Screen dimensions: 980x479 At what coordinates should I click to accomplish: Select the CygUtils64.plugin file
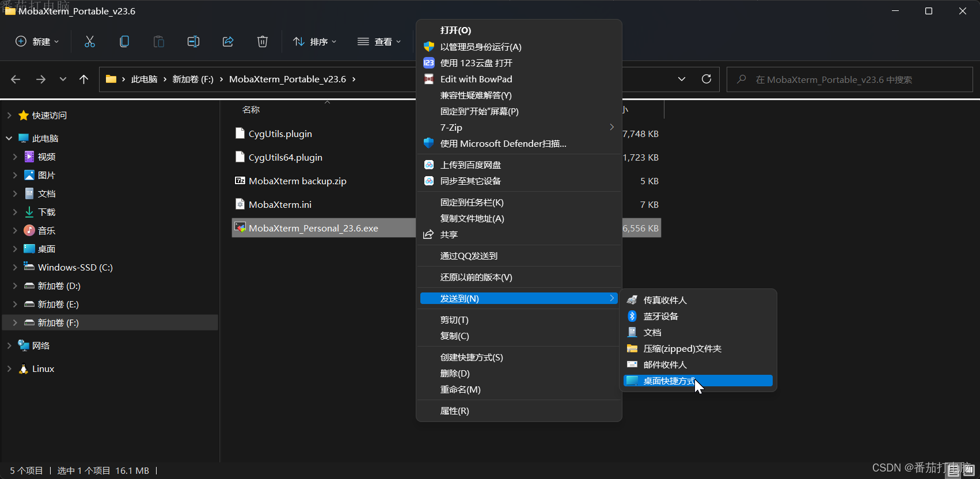285,158
